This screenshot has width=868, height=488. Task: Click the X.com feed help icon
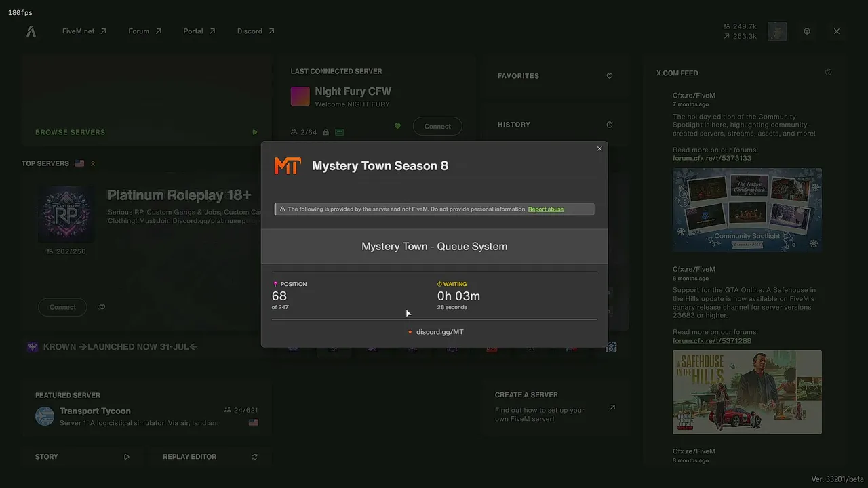click(x=828, y=73)
